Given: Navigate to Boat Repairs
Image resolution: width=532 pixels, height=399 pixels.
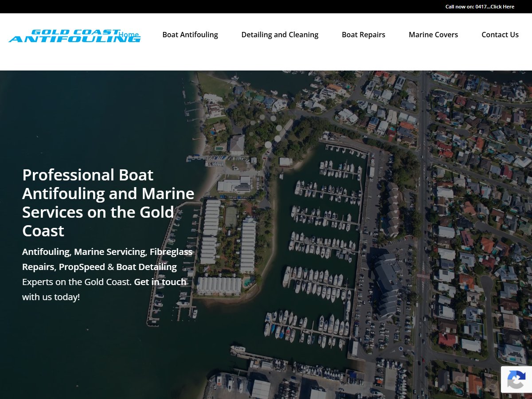Looking at the screenshot, I should [x=364, y=35].
